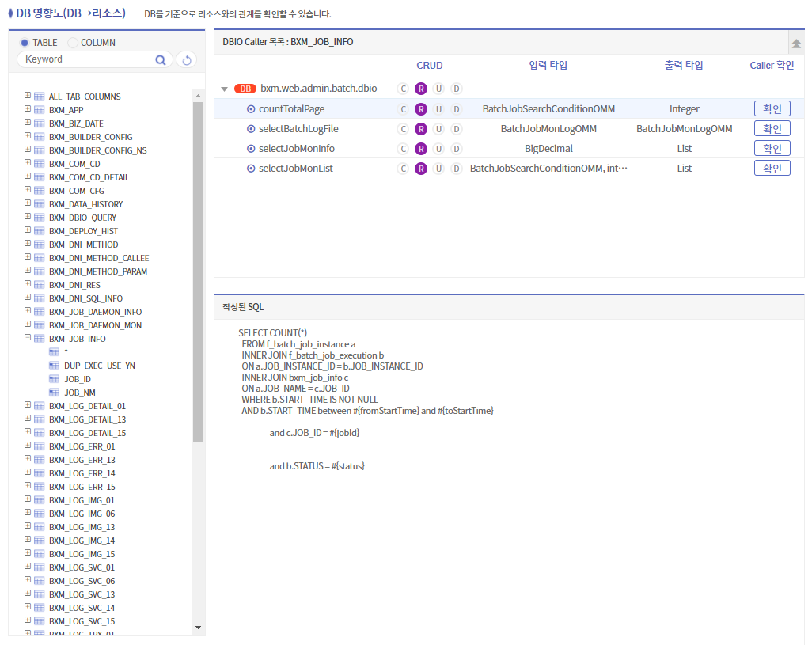Select the selectBatchLogFile method name
This screenshot has height=645, width=812.
pyautogui.click(x=298, y=129)
